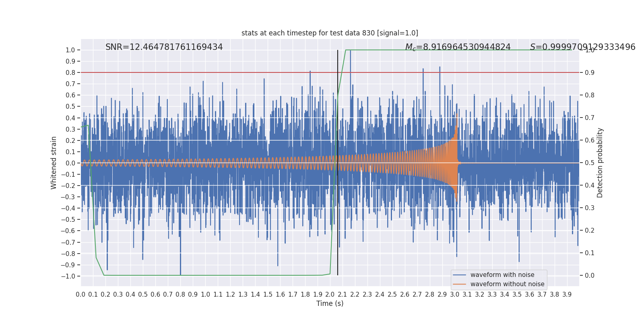Click the 0.0 tick on the Detection probability axis
Viewport: 644px width, 322px height.
click(x=590, y=276)
